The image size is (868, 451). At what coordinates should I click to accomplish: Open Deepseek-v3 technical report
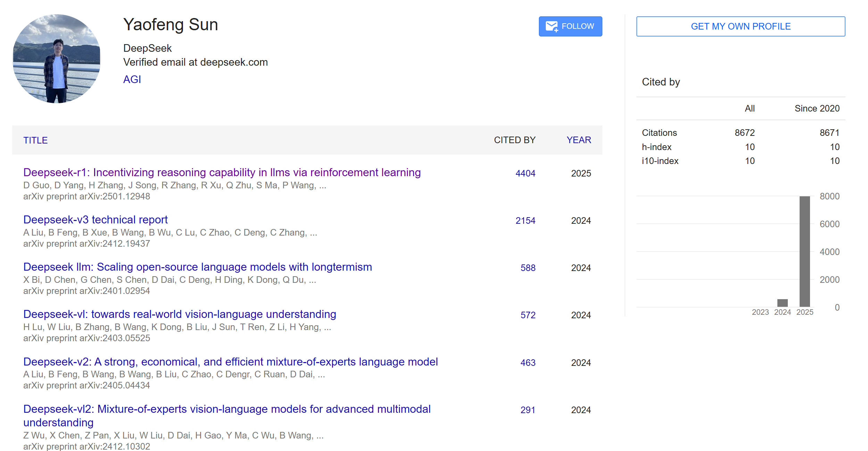pos(95,220)
